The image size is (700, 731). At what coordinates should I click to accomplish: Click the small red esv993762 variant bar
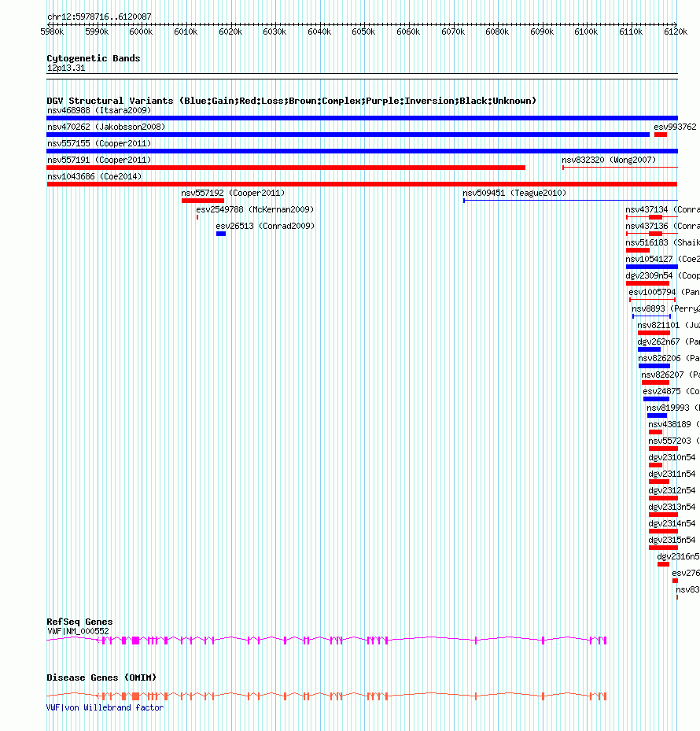(661, 135)
